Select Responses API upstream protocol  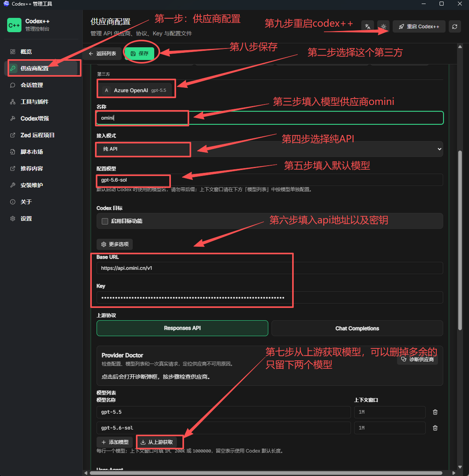point(182,328)
